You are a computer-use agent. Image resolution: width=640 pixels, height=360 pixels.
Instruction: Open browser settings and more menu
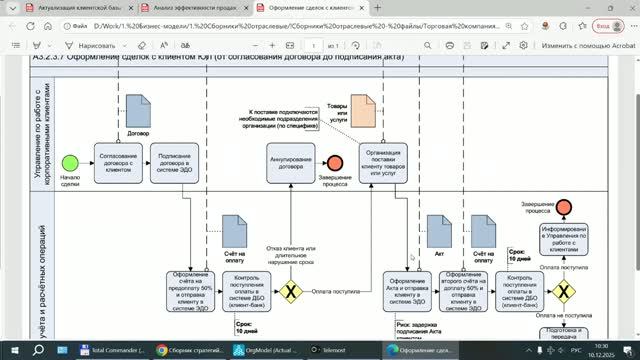(x=633, y=26)
